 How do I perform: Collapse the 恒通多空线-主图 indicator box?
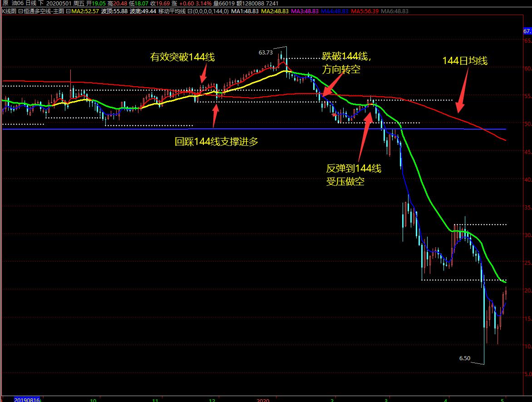(x=20, y=11)
